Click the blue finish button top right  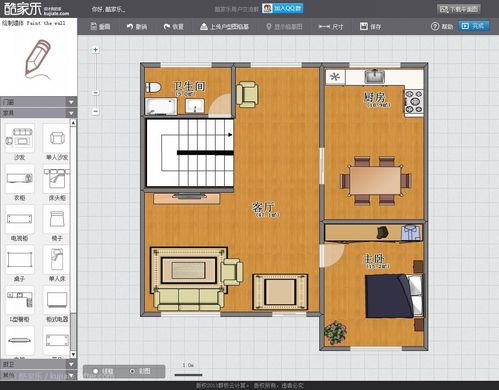[x=474, y=26]
